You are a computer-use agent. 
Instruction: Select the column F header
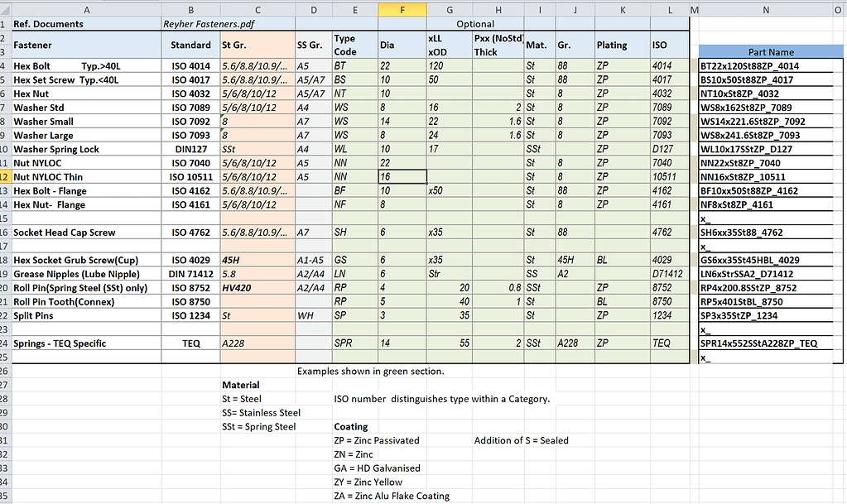tap(402, 9)
